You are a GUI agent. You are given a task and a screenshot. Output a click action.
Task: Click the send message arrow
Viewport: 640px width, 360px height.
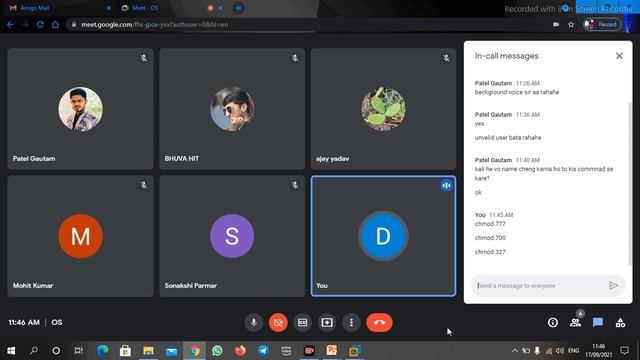point(613,286)
